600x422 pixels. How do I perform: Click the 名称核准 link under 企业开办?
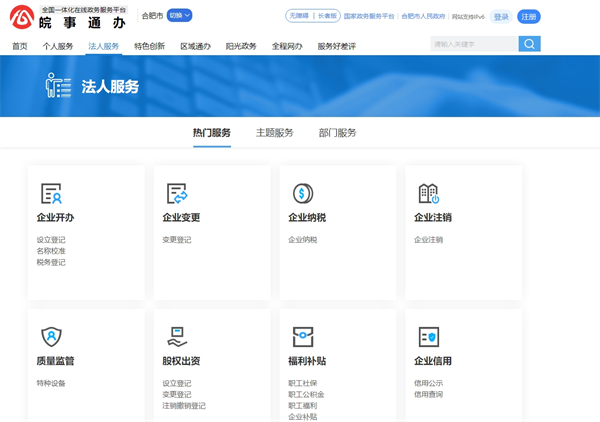51,251
